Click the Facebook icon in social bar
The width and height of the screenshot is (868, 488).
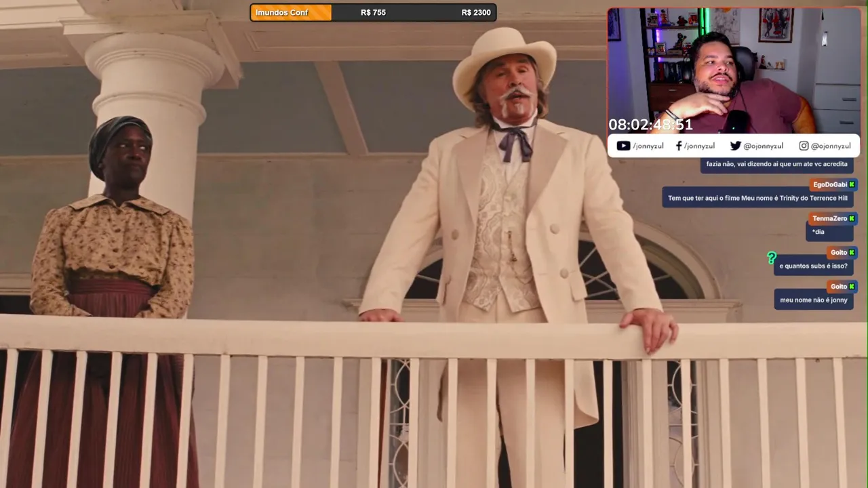[x=678, y=146]
